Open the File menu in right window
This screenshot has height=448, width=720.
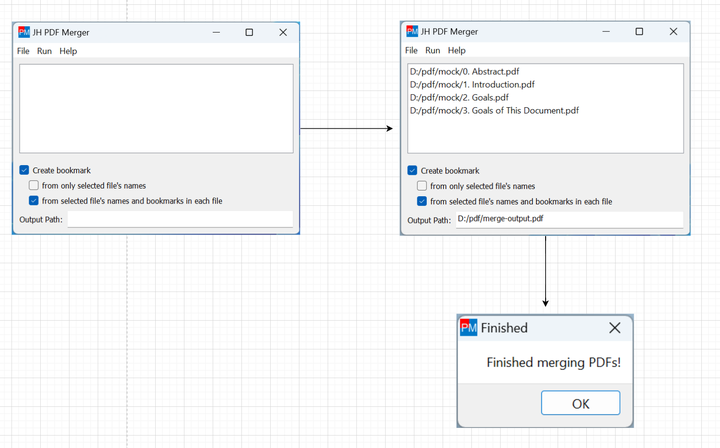pos(411,50)
